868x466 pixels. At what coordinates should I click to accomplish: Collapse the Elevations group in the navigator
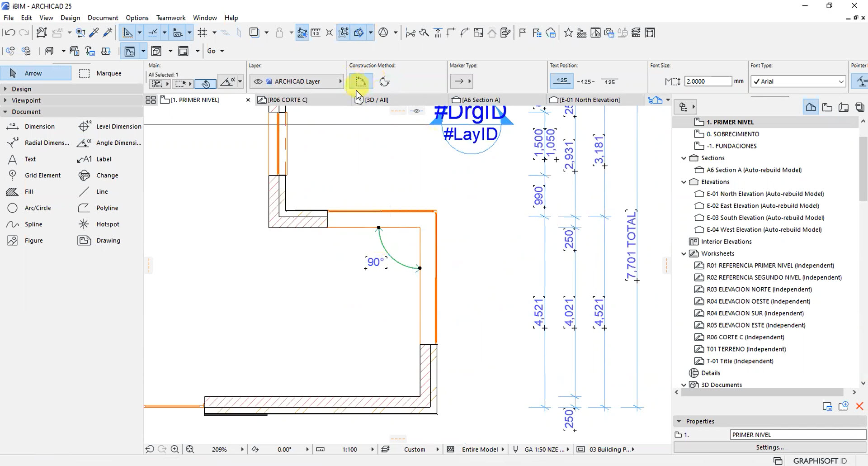click(x=684, y=181)
